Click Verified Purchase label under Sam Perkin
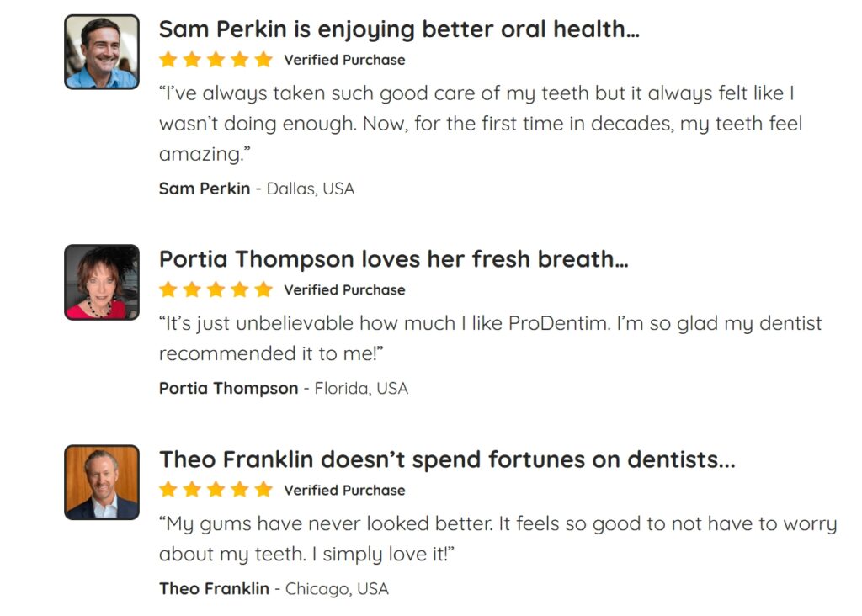 344,60
